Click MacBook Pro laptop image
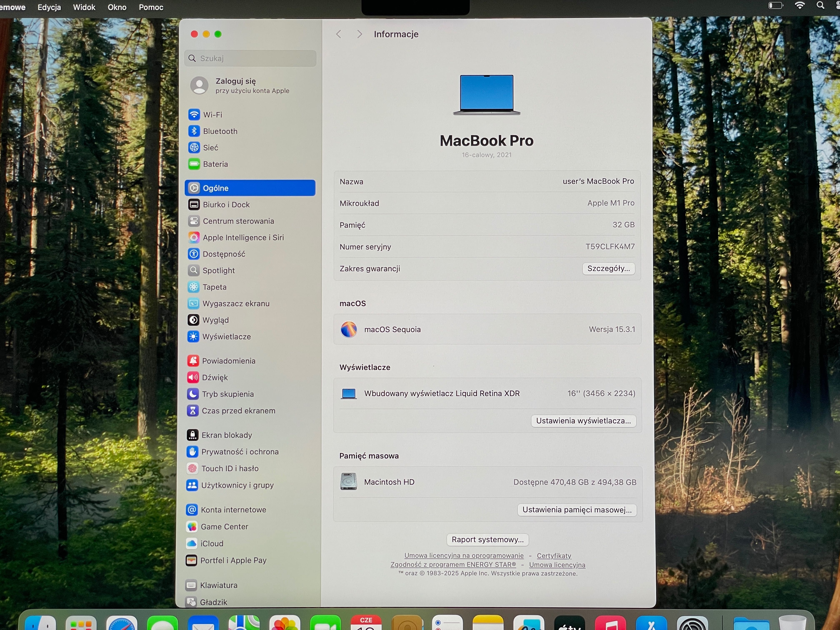Viewport: 840px width, 630px height. tap(486, 95)
